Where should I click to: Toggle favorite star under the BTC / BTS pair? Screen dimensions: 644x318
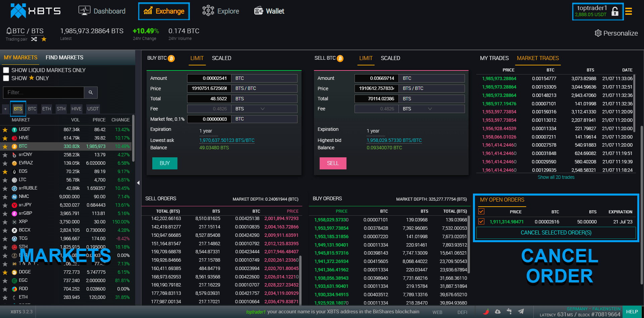pos(44,39)
